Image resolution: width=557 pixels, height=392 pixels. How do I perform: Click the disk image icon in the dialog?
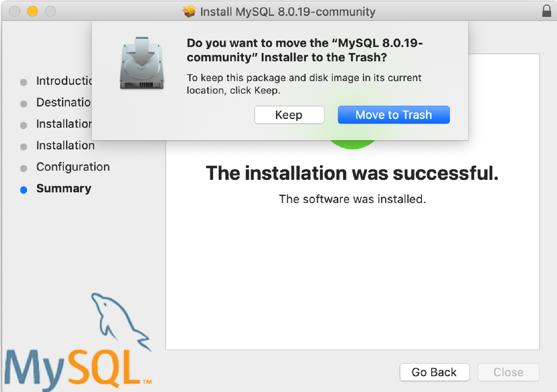tap(142, 63)
